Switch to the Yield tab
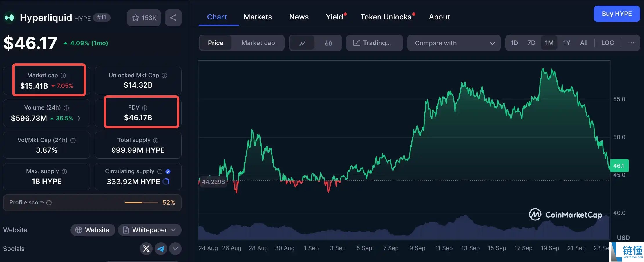Screen dimensions: 644x262 click(334, 17)
